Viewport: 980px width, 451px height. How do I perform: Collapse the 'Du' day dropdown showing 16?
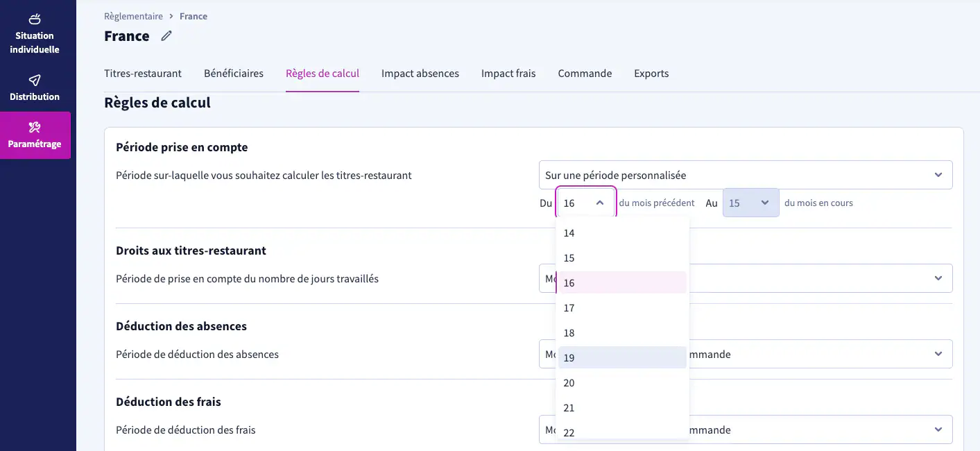click(586, 203)
